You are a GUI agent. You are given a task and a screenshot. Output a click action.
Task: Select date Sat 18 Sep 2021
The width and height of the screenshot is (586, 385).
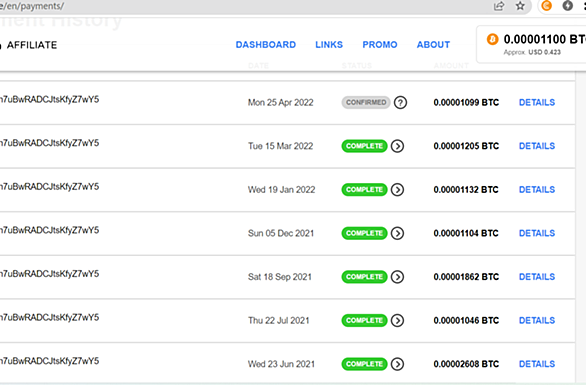coord(280,277)
